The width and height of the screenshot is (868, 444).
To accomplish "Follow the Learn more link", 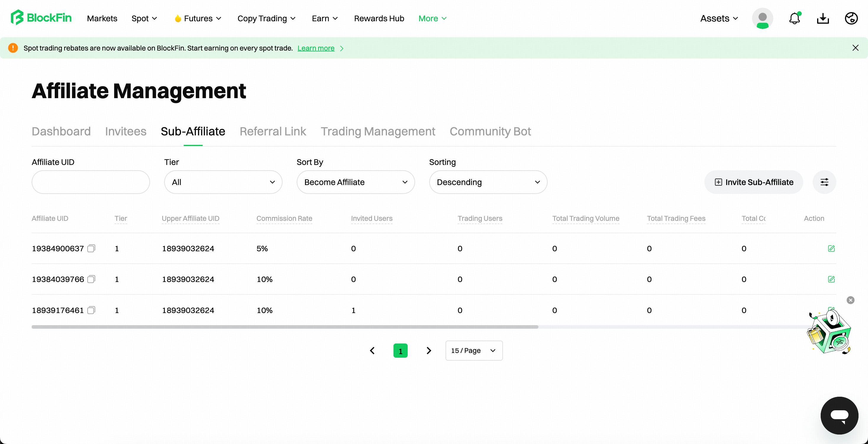I will [316, 48].
